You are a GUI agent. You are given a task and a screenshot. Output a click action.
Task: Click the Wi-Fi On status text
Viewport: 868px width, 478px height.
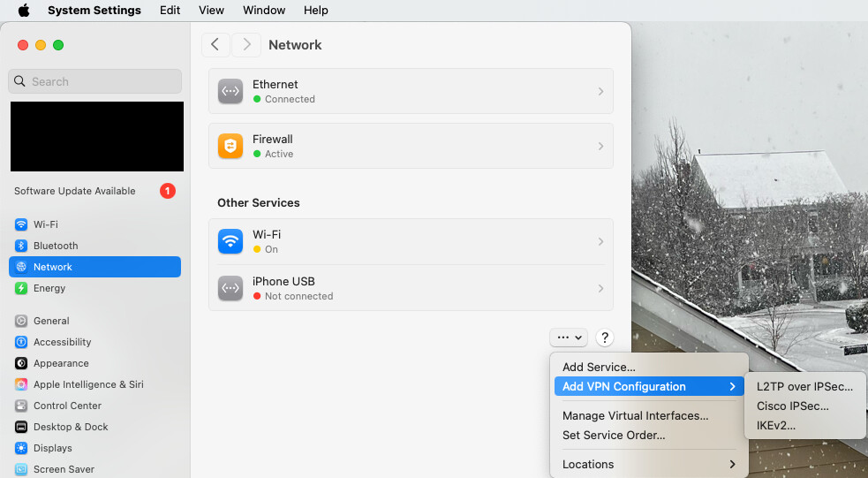tap(271, 249)
